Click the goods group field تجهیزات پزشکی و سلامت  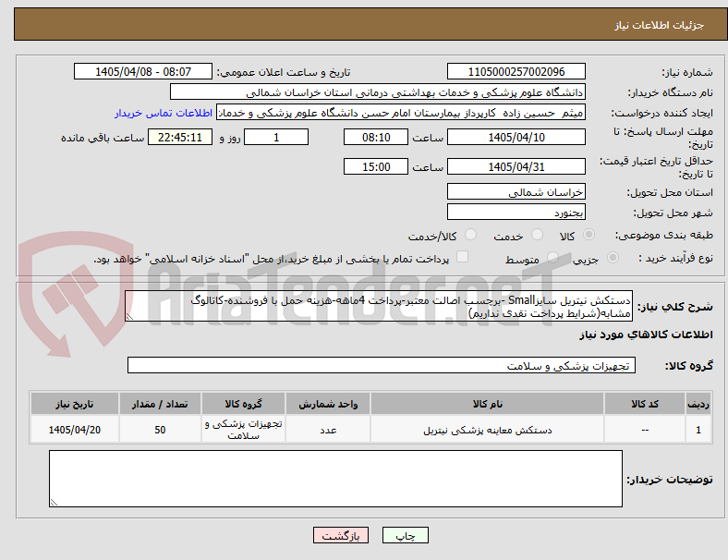(382, 365)
